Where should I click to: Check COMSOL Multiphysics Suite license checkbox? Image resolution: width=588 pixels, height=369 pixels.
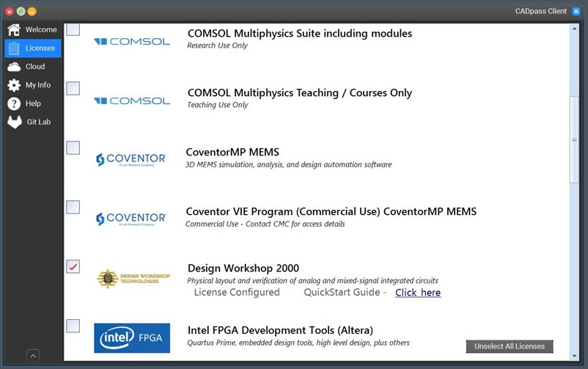(x=73, y=29)
